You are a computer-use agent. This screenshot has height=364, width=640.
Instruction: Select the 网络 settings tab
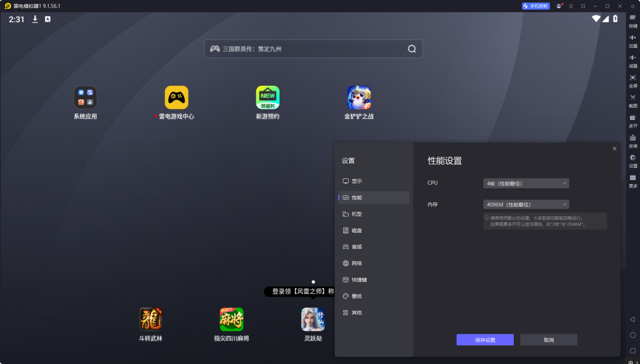pyautogui.click(x=374, y=263)
